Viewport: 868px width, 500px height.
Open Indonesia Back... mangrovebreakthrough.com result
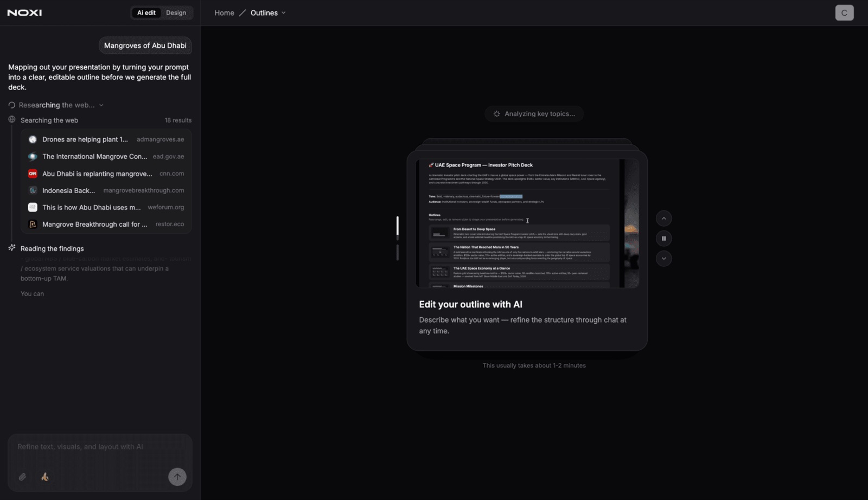[x=106, y=190]
